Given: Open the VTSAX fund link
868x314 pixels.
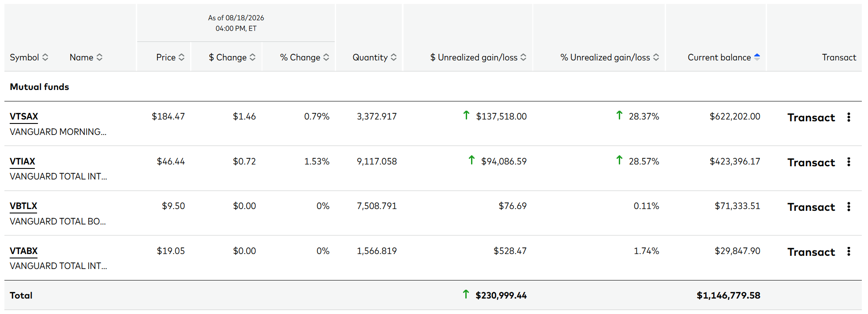Looking at the screenshot, I should 24,116.
